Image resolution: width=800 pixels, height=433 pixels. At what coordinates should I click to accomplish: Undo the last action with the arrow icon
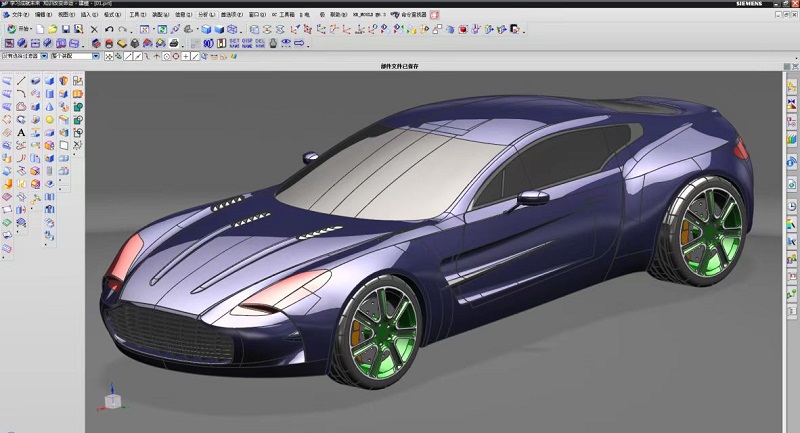tap(109, 30)
